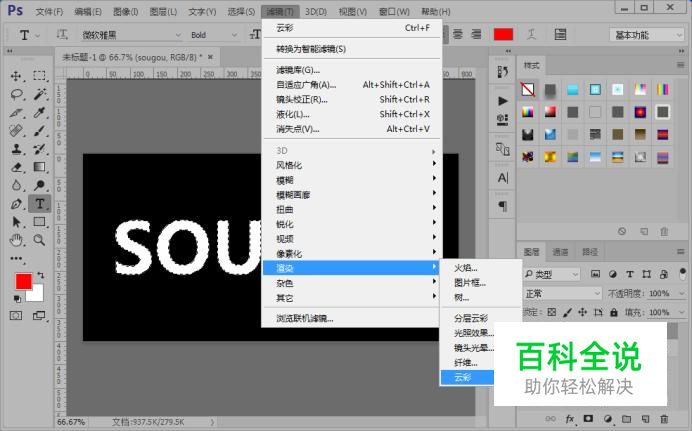Select the Lasso tool
Viewport: 692px width, 431px height.
(16, 94)
